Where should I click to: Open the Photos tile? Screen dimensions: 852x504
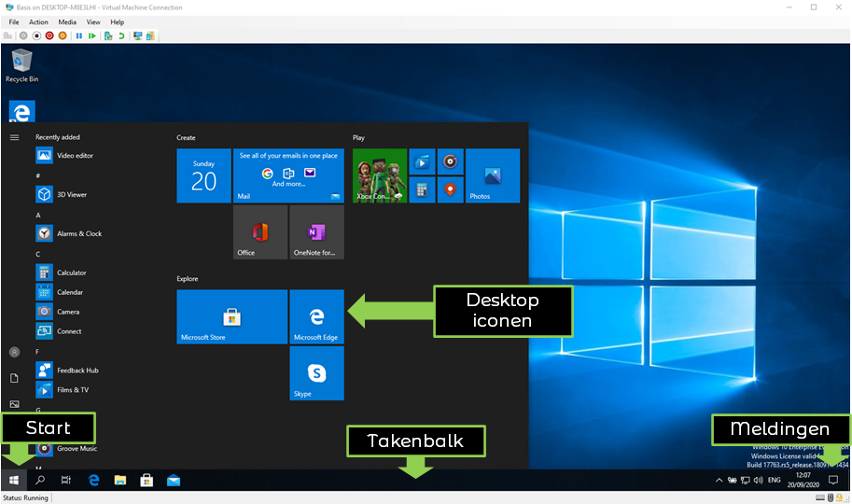493,175
